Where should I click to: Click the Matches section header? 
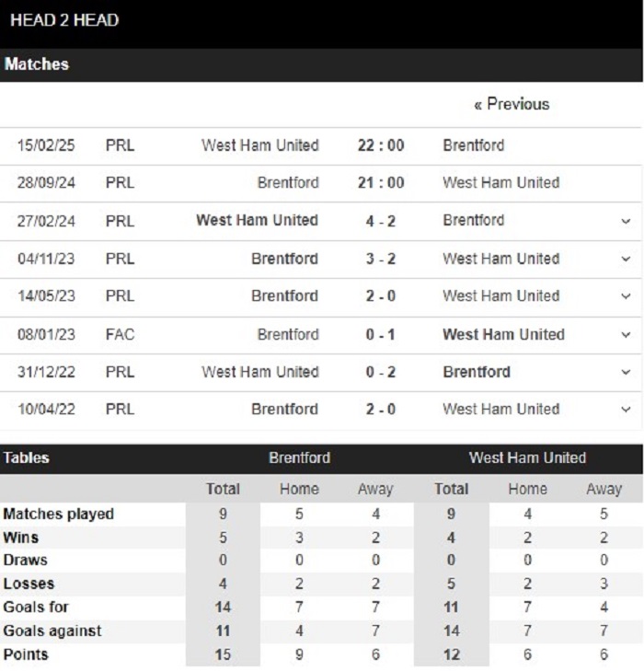point(37,65)
